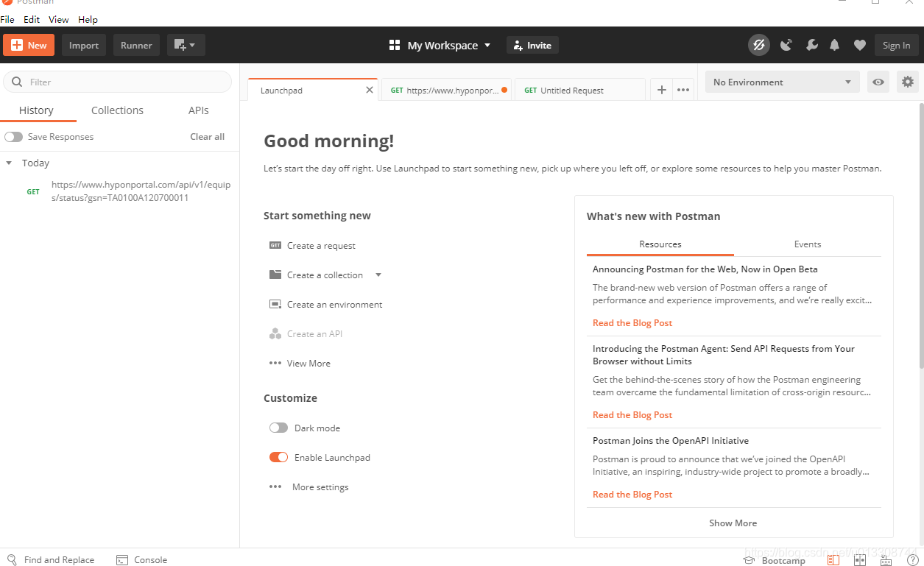Collapse the Today history group
The height and width of the screenshot is (566, 924).
coord(9,163)
